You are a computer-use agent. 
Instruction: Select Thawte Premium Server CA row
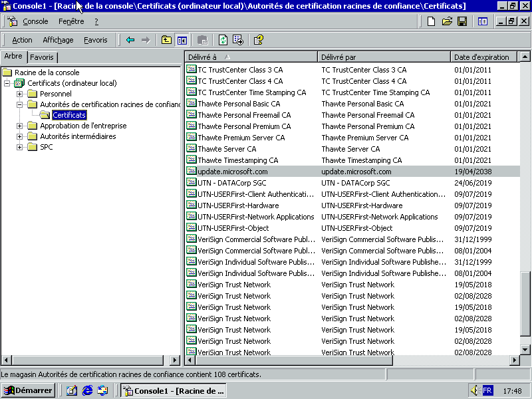click(x=352, y=138)
